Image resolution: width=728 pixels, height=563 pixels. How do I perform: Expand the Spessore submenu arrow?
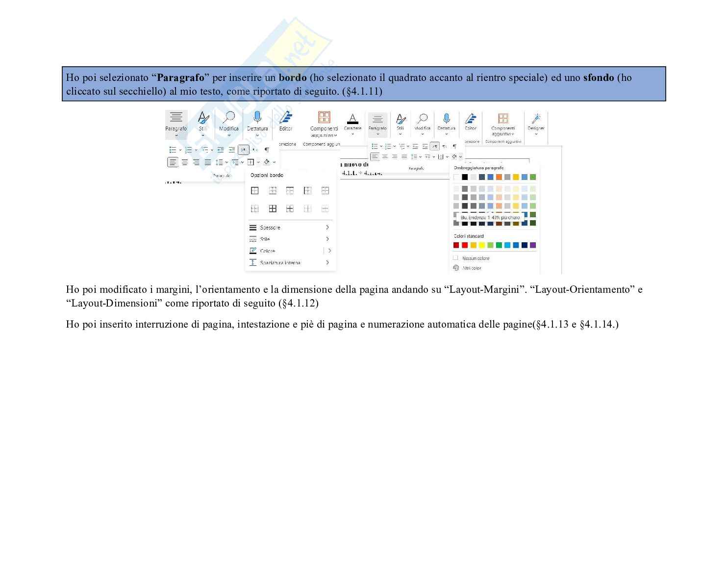point(327,228)
